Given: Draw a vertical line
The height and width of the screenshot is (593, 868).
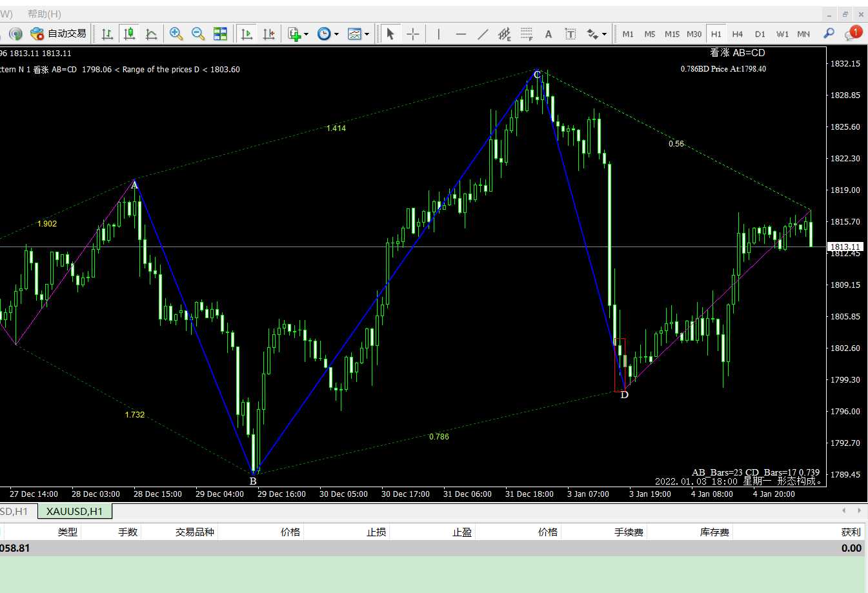Looking at the screenshot, I should 439,34.
